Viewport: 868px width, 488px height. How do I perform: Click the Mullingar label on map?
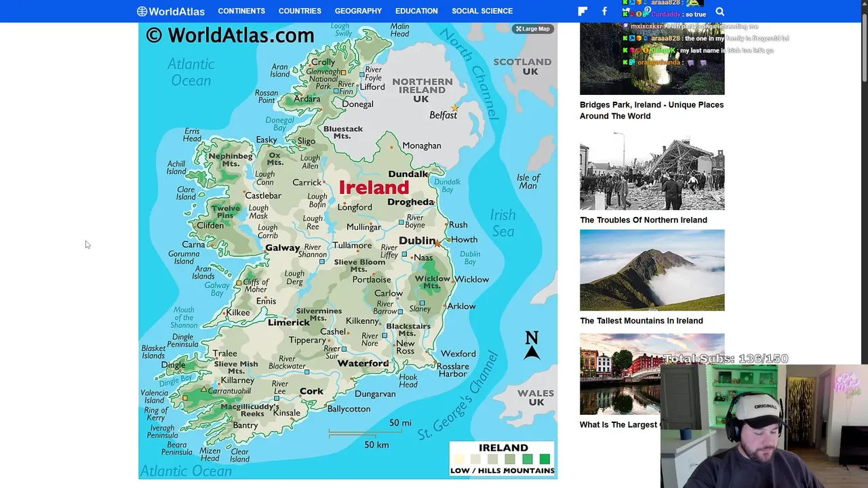[363, 227]
